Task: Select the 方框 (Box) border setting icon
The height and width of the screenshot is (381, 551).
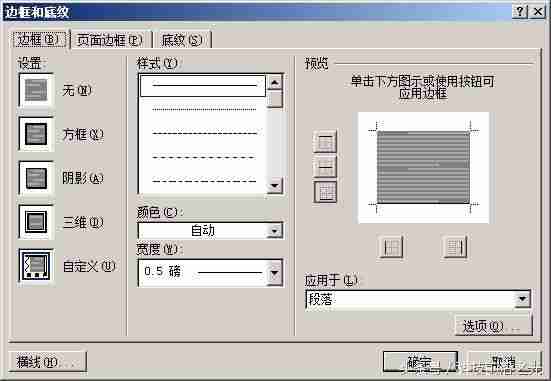Action: [36, 134]
